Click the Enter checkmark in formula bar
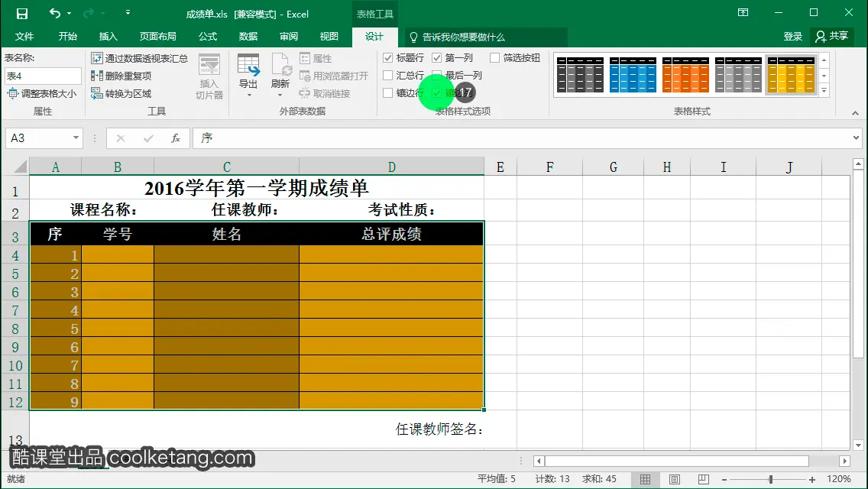This screenshot has height=489, width=868. [147, 138]
